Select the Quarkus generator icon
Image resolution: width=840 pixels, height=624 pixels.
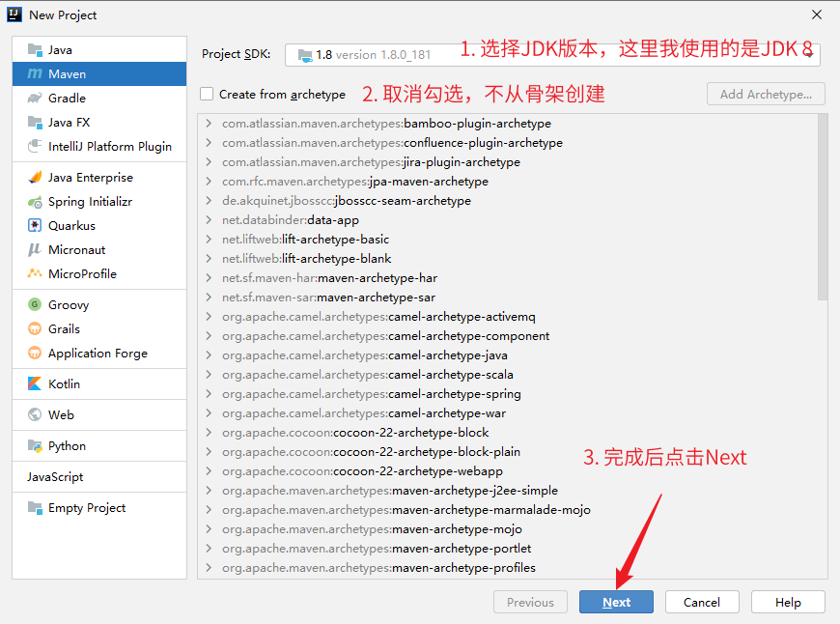point(35,226)
